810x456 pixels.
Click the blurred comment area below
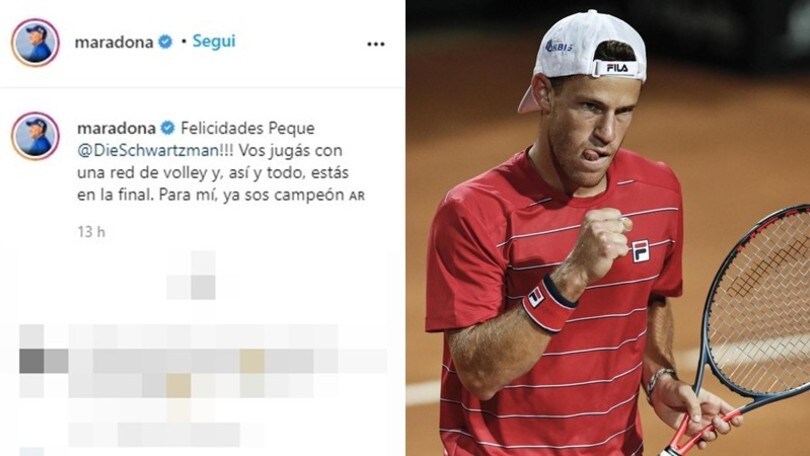[202, 384]
